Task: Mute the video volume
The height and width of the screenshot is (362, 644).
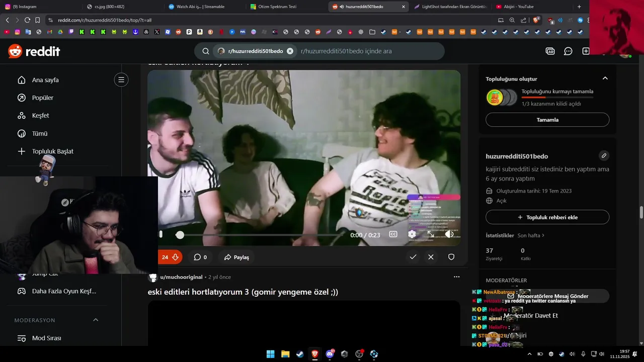Action: [x=449, y=234]
